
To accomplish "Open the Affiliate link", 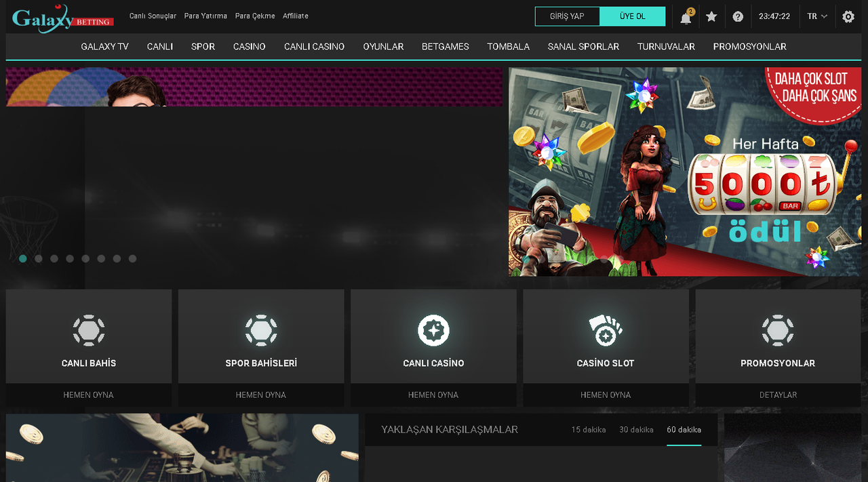I will [x=296, y=16].
